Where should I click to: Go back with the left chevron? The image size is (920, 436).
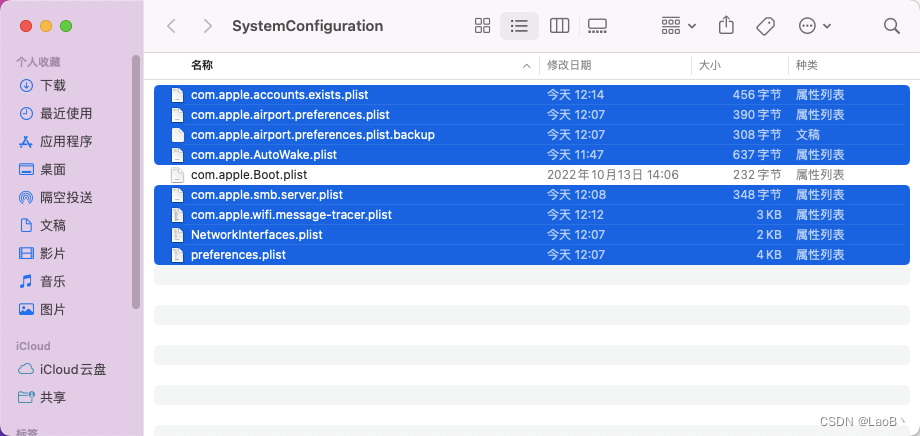[171, 26]
